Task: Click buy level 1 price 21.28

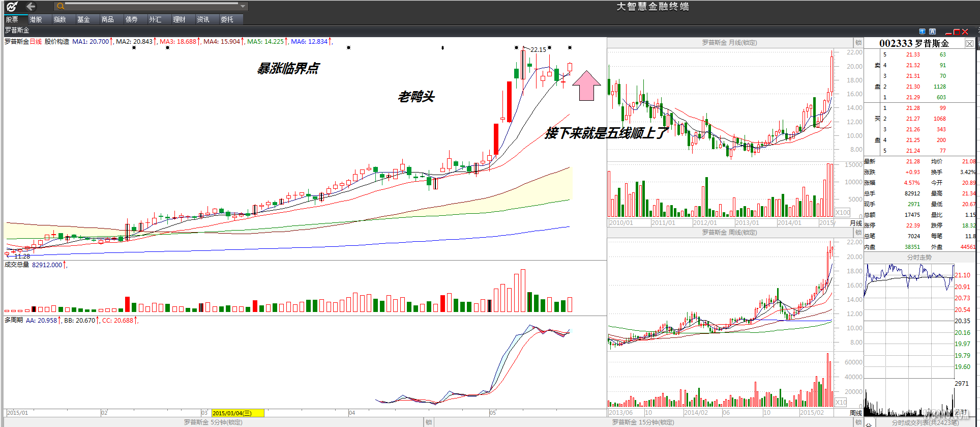Action: pos(913,108)
